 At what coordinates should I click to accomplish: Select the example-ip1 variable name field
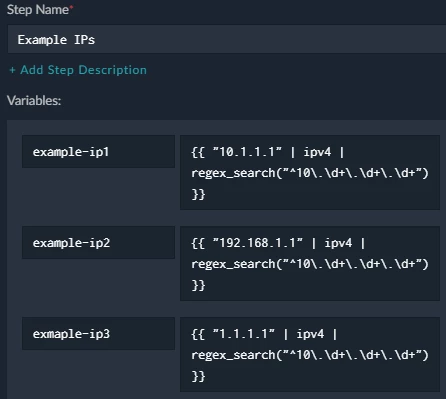98,152
